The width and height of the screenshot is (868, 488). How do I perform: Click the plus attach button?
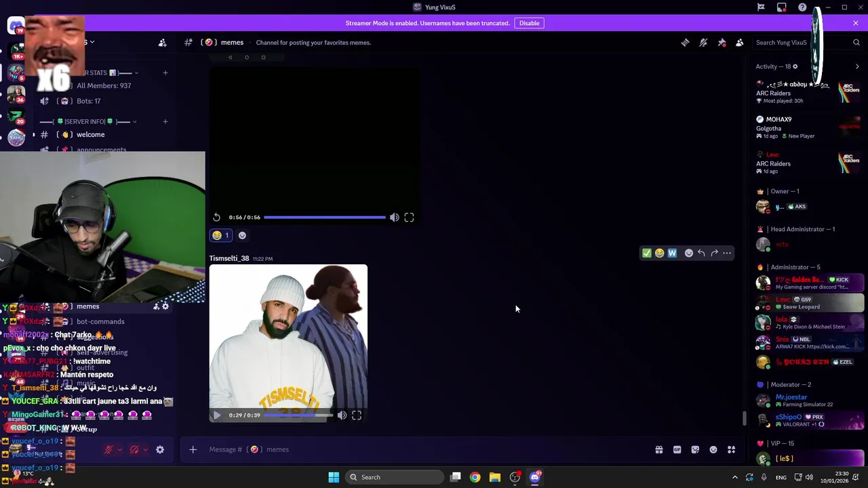pyautogui.click(x=193, y=449)
